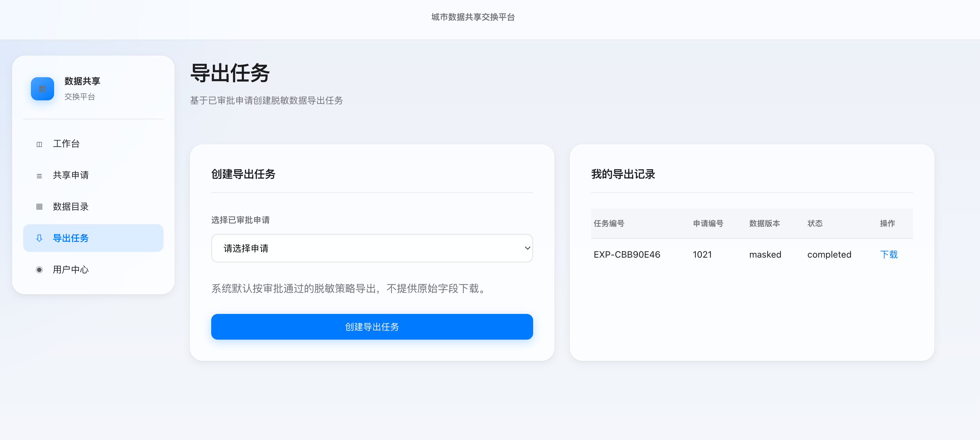Click the 选择已审批申请 field label
The image size is (980, 440).
[x=240, y=220]
